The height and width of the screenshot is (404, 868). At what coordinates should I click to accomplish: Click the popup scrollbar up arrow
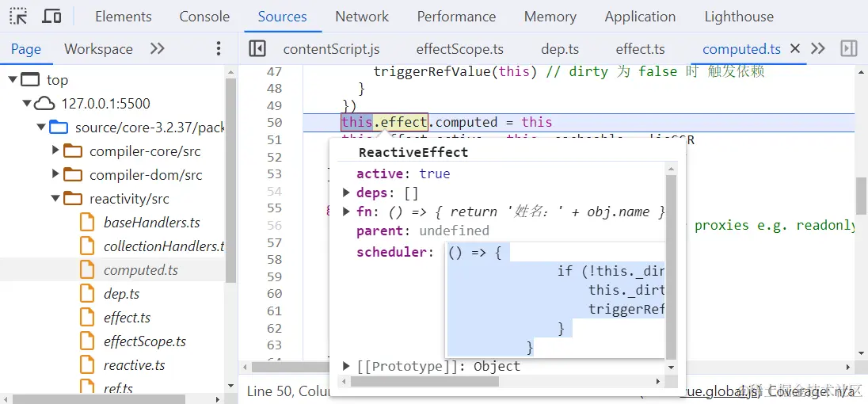point(671,168)
